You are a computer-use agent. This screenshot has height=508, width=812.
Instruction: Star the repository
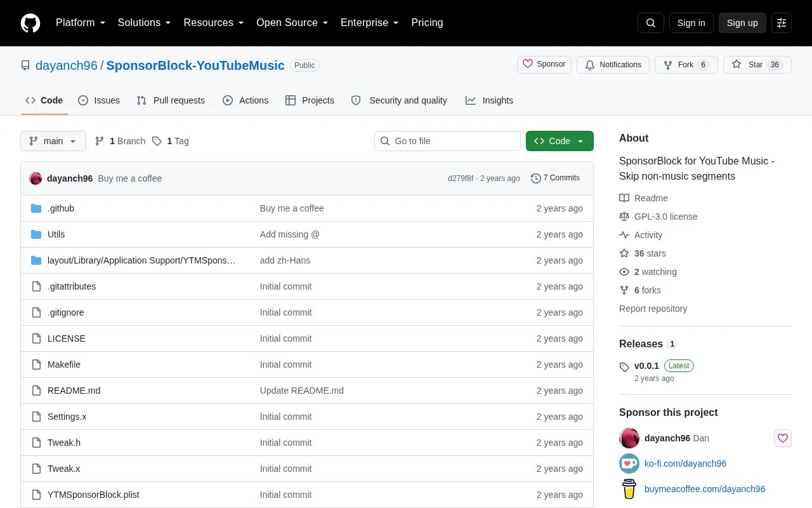pos(757,65)
